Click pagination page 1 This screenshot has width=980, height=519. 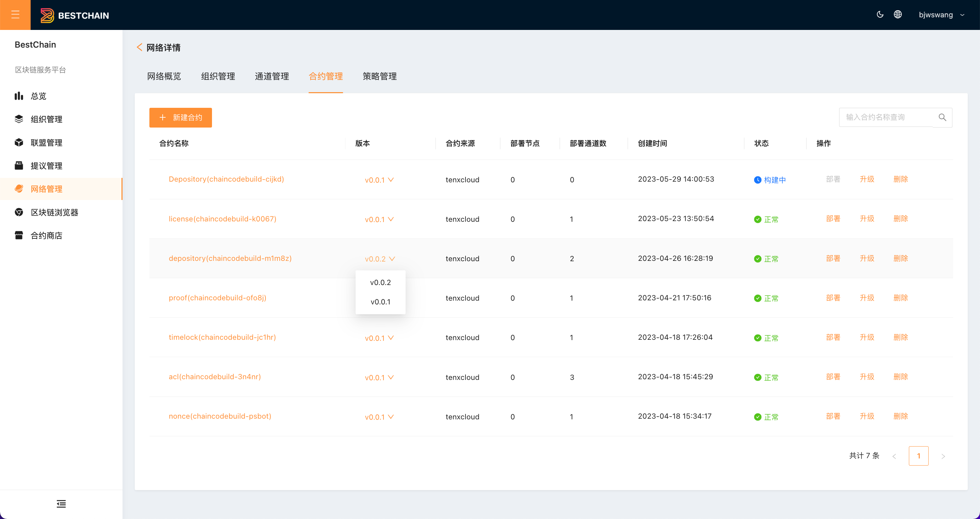(x=918, y=456)
